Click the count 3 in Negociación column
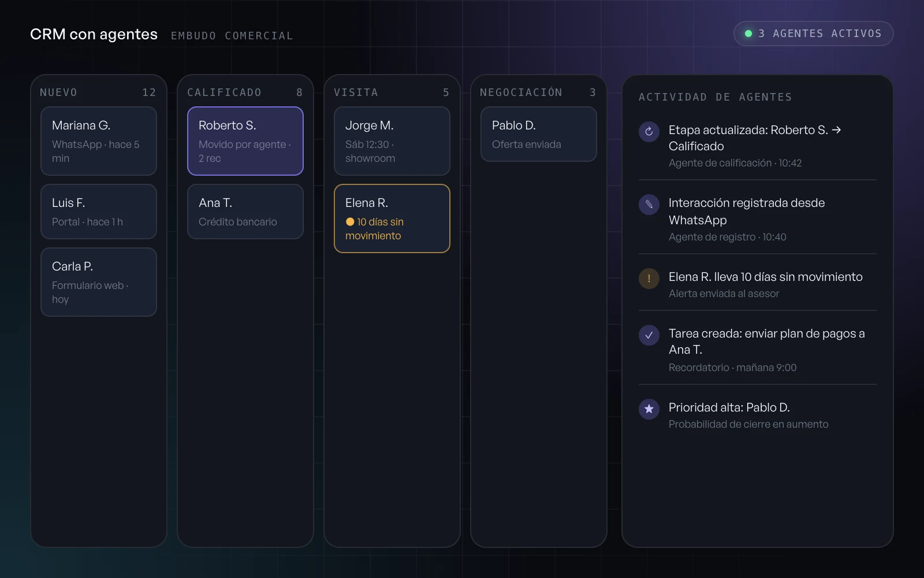The image size is (924, 578). (593, 92)
